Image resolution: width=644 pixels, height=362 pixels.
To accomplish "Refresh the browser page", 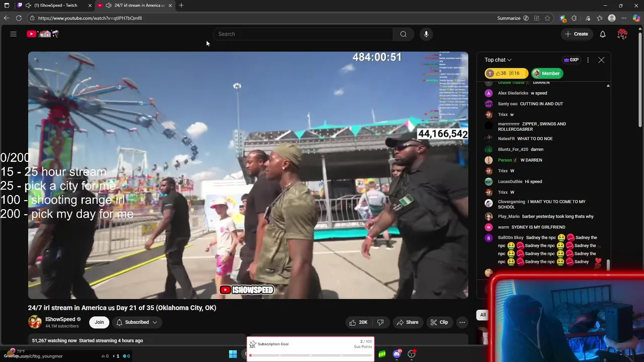I will (19, 18).
